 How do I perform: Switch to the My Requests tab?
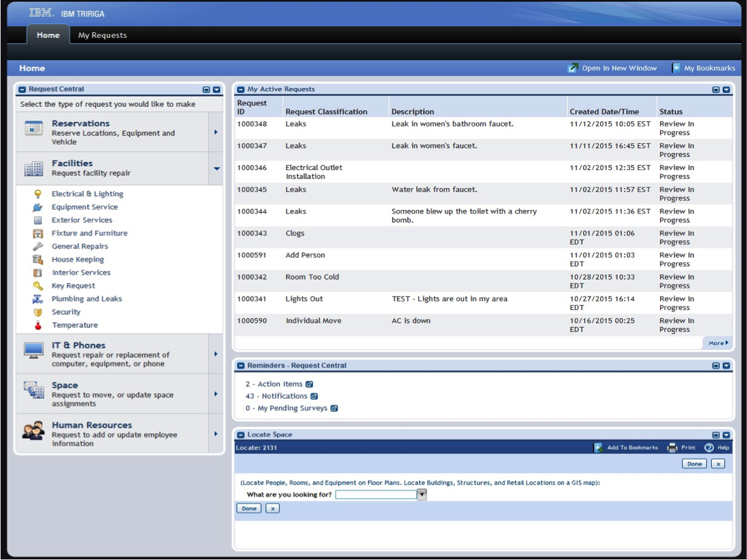click(x=102, y=34)
